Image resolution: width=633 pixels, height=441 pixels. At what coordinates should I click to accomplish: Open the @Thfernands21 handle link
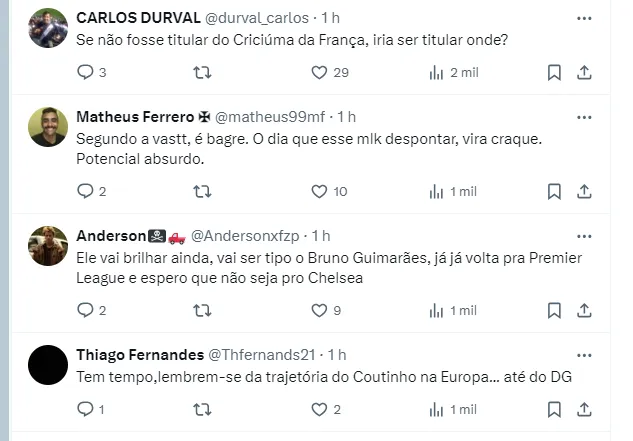coord(261,355)
